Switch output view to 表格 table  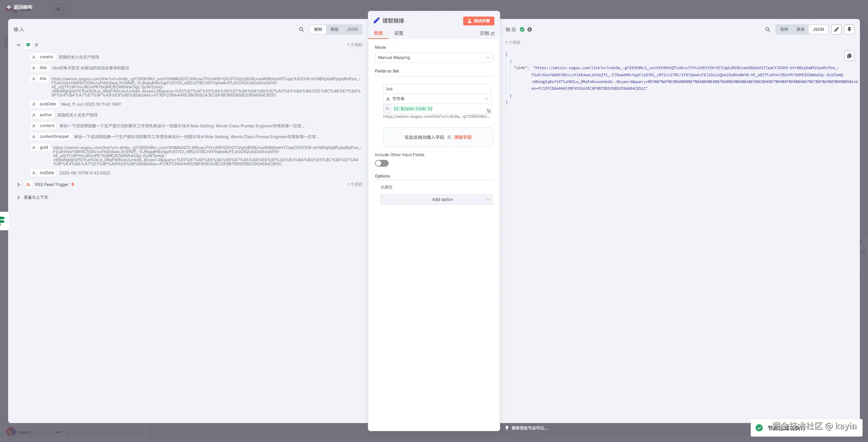click(x=800, y=29)
